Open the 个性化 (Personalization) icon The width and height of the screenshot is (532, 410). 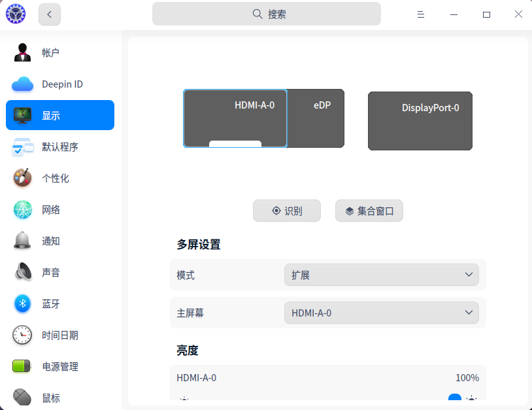(x=22, y=178)
